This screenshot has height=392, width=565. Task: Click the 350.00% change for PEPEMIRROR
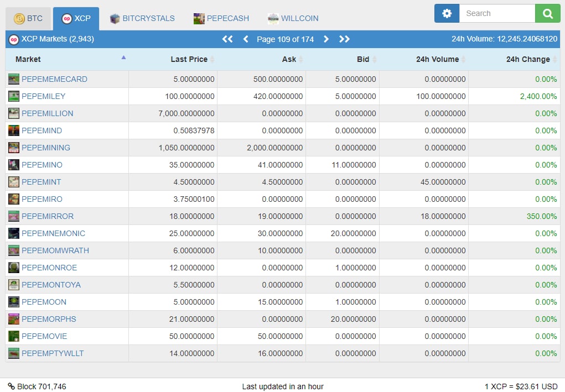542,216
